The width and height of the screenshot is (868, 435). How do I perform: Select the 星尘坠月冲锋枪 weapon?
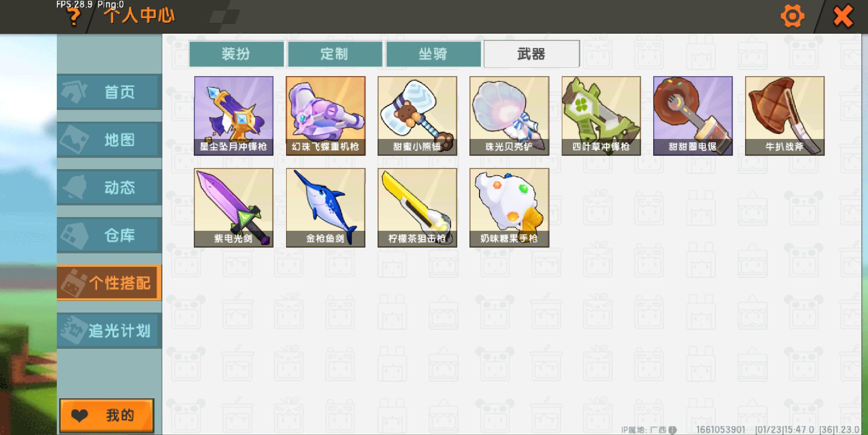(234, 116)
